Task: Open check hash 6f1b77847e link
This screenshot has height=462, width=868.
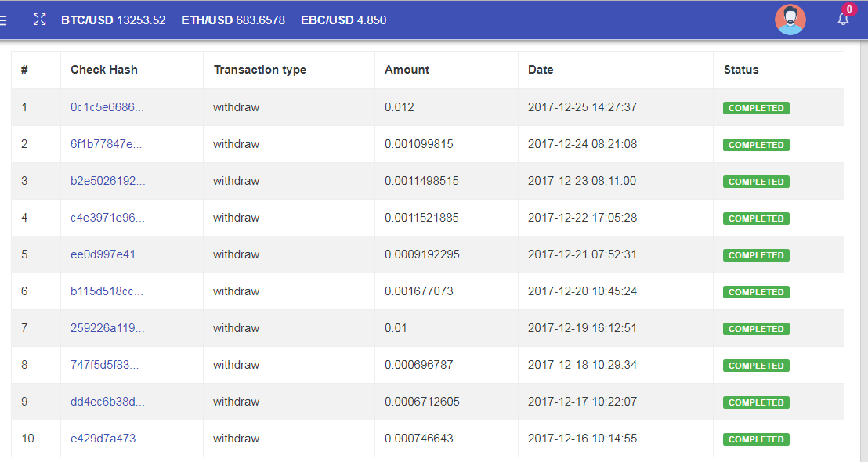Action: click(106, 144)
